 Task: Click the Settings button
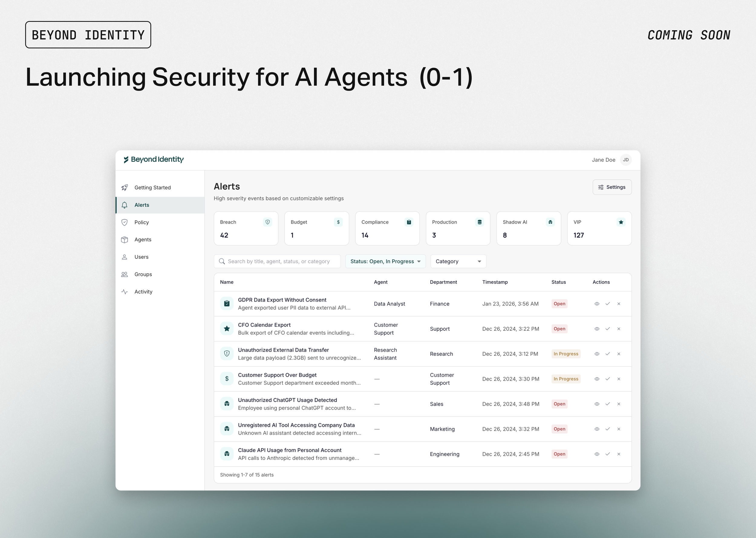612,187
